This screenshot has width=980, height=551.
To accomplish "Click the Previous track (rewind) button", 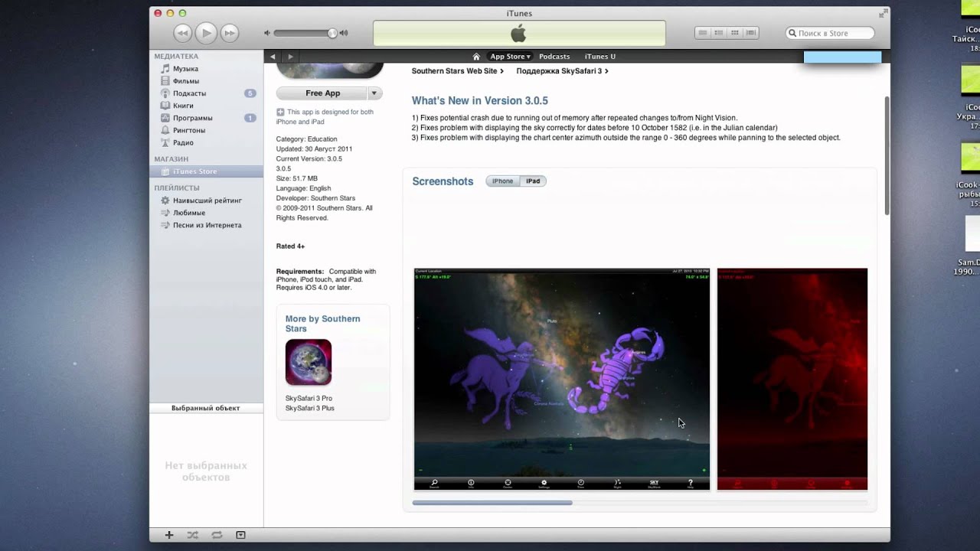I will [182, 33].
